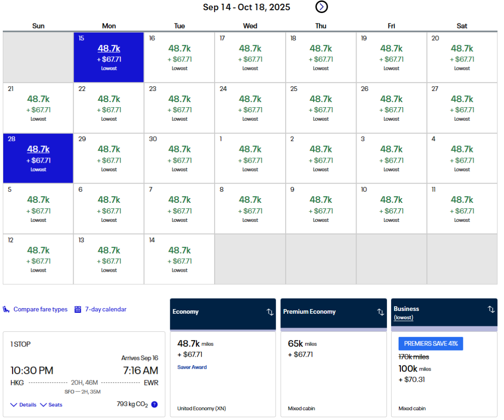Select Monday September 15 in the calendar
Screen dimensions: 504x420
tap(109, 57)
